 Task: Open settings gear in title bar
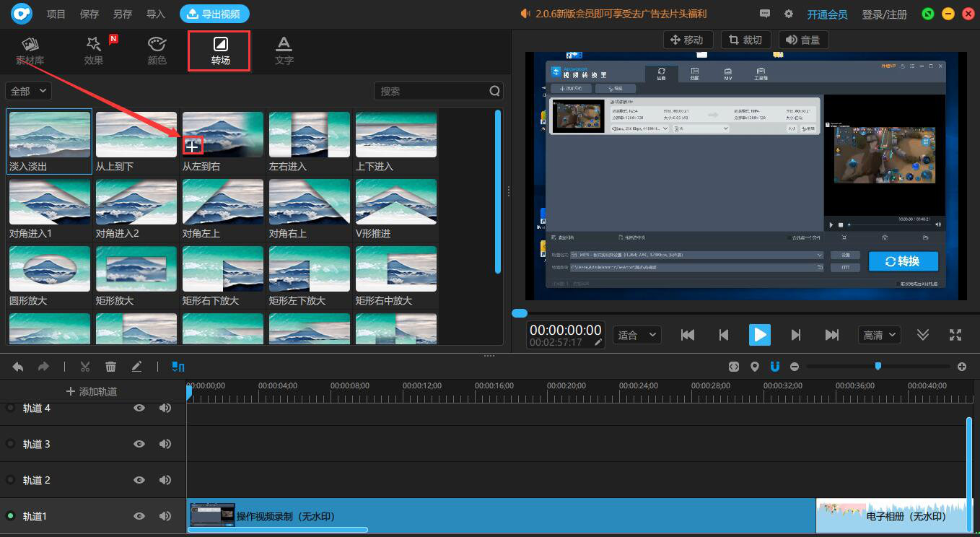(789, 14)
